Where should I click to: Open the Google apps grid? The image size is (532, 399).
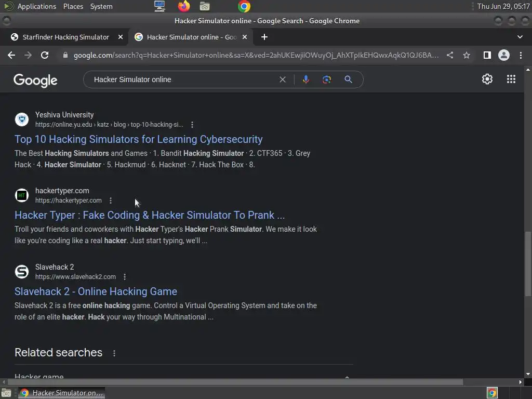[x=511, y=79]
